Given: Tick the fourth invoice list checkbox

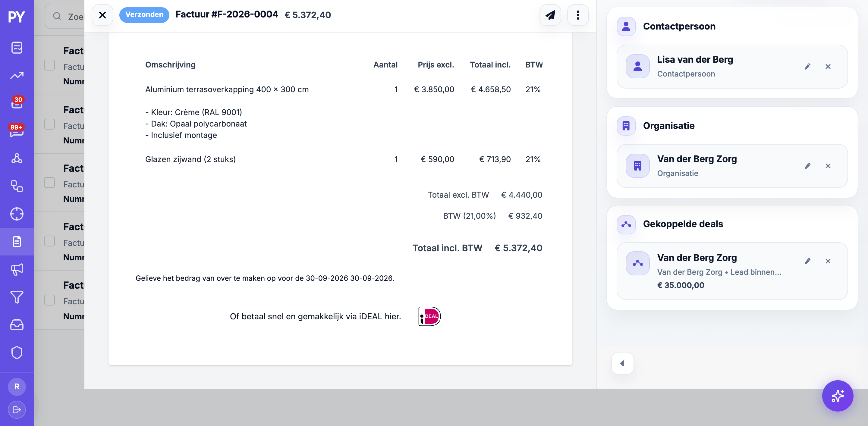Looking at the screenshot, I should (49, 241).
